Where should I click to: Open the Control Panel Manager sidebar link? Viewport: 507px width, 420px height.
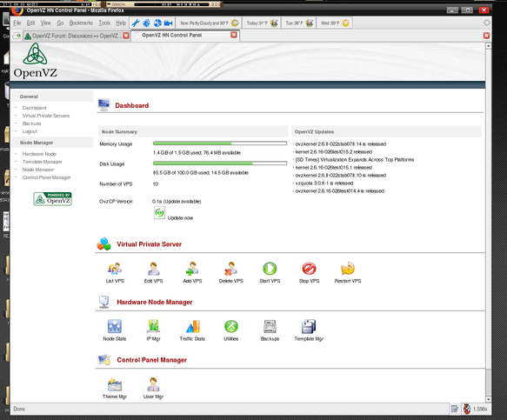click(47, 177)
